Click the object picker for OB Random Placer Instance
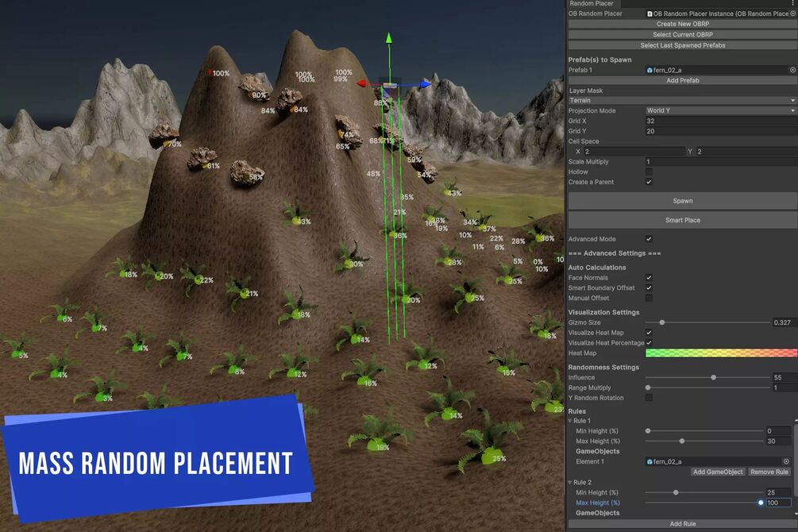The width and height of the screenshot is (798, 532). pos(793,13)
